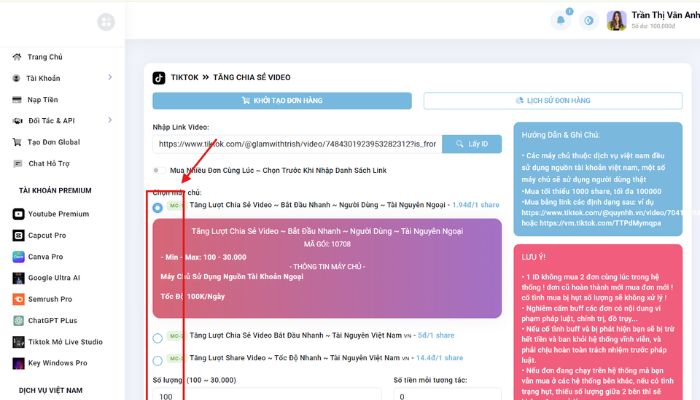The height and width of the screenshot is (400, 700).
Task: Click the sidebar collapse grid icon
Action: (106, 22)
